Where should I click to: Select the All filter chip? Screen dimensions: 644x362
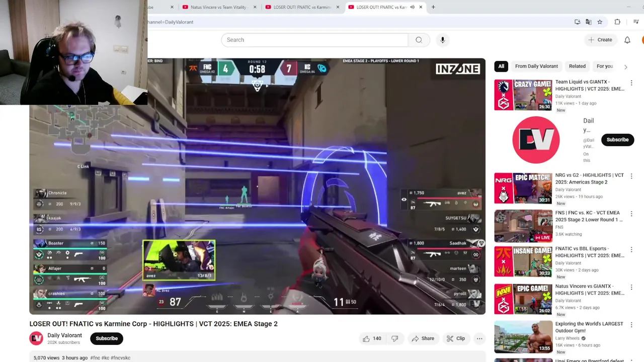(501, 66)
